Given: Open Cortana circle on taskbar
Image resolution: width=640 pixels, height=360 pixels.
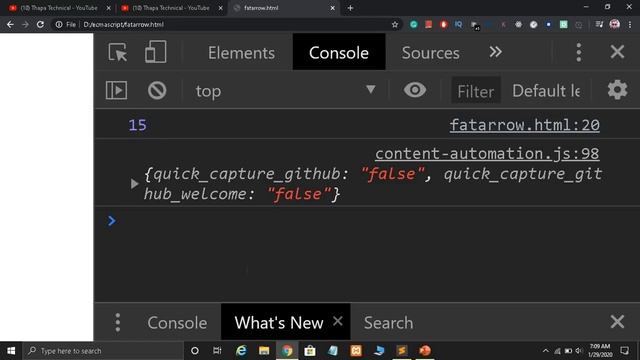Looking at the screenshot, I should 195,351.
